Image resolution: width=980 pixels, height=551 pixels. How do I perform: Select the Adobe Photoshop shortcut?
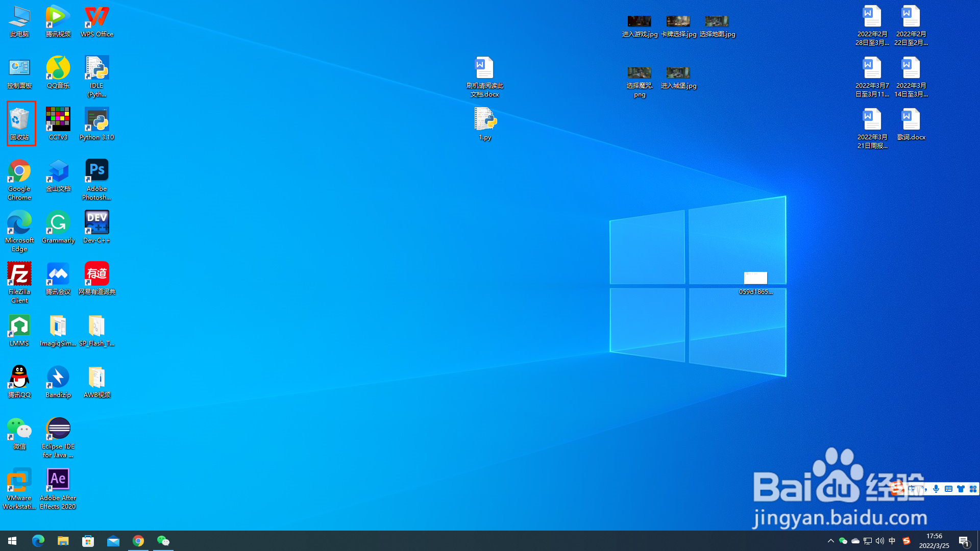tap(97, 180)
